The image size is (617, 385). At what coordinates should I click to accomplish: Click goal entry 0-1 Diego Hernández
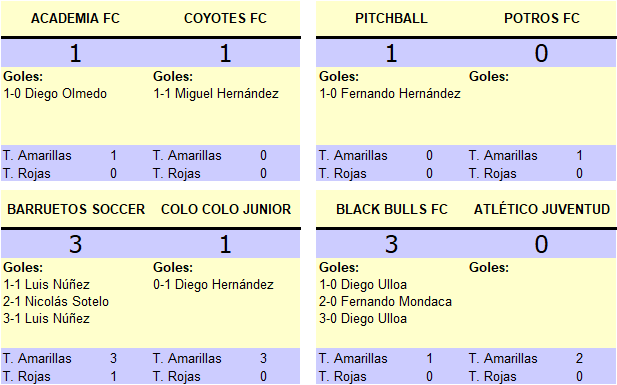pyautogui.click(x=213, y=285)
